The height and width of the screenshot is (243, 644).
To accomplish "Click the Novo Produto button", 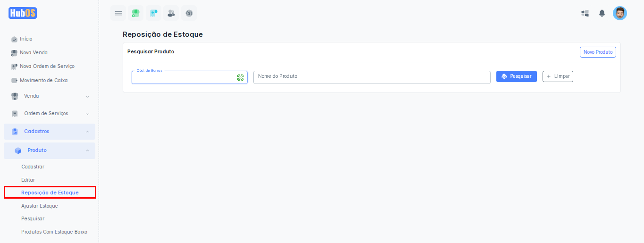I will pyautogui.click(x=598, y=52).
